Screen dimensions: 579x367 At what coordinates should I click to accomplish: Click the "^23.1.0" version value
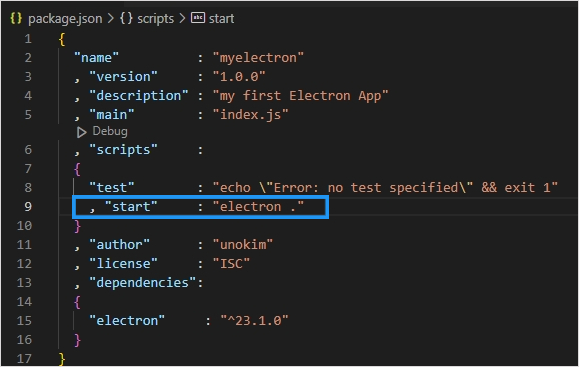click(254, 321)
